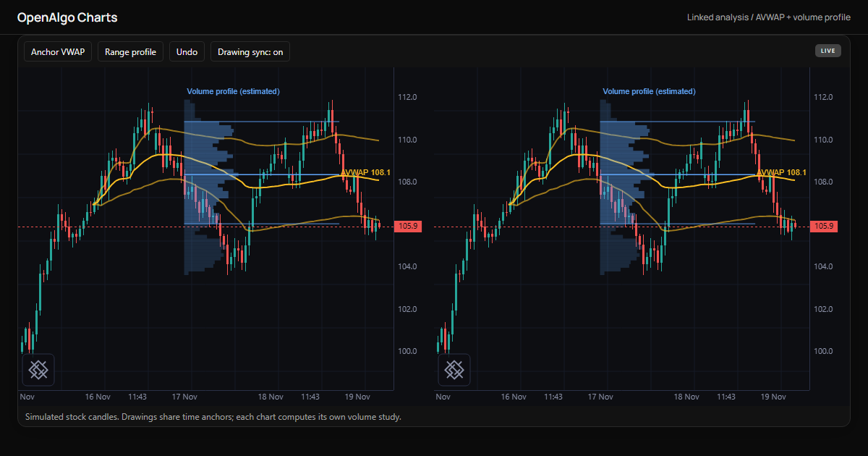
Task: Click the 17 Nov label on right time axis
Action: click(601, 397)
